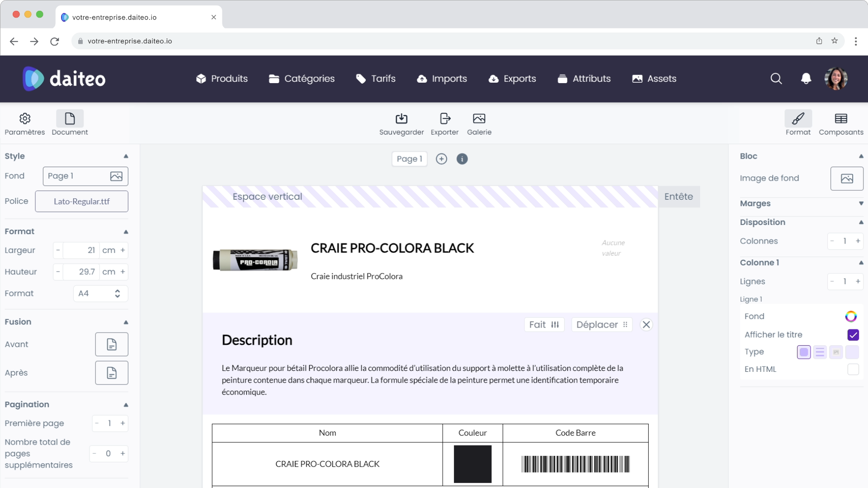Open the Fond color wheel for Ligne 1

[851, 316]
